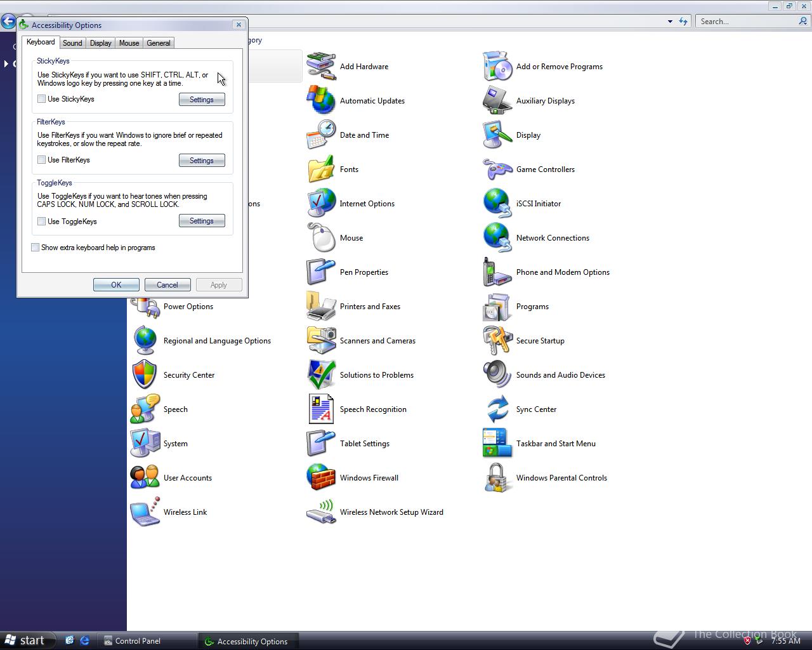This screenshot has height=650, width=812.
Task: Open the Tablet Settings icon
Action: coord(321,444)
